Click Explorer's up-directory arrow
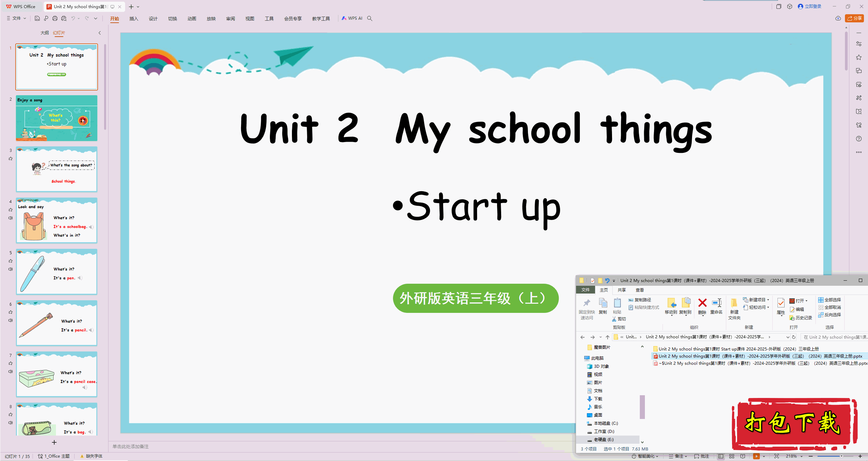Screen dimensions: 868x461 tap(608, 337)
